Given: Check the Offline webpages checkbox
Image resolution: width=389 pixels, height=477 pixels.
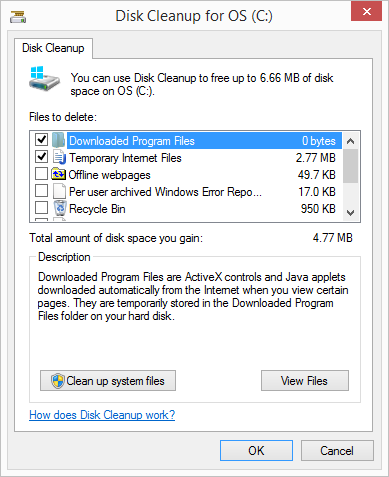Looking at the screenshot, I should [x=41, y=174].
